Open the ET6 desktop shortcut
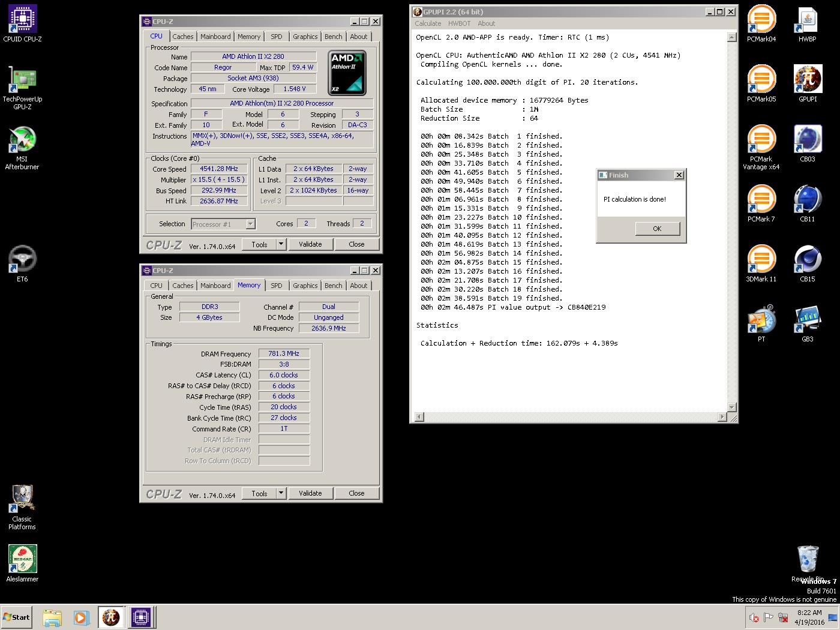The image size is (840, 630). (x=22, y=263)
